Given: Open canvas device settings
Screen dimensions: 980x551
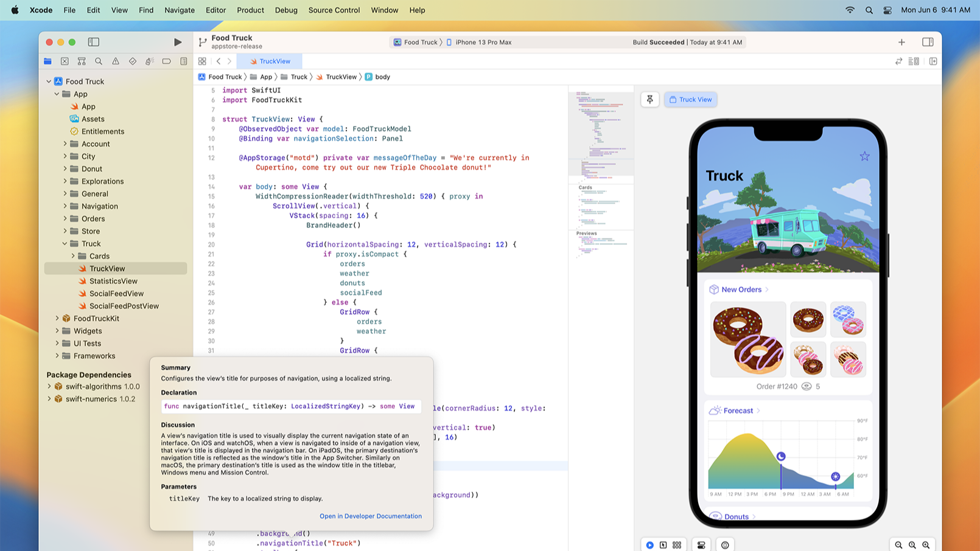Looking at the screenshot, I should pyautogui.click(x=701, y=545).
